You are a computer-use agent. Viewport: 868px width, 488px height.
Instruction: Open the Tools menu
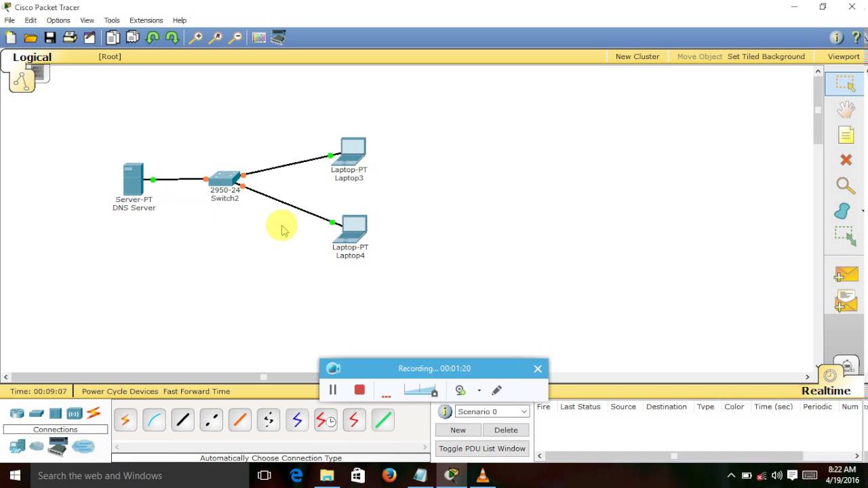[112, 20]
